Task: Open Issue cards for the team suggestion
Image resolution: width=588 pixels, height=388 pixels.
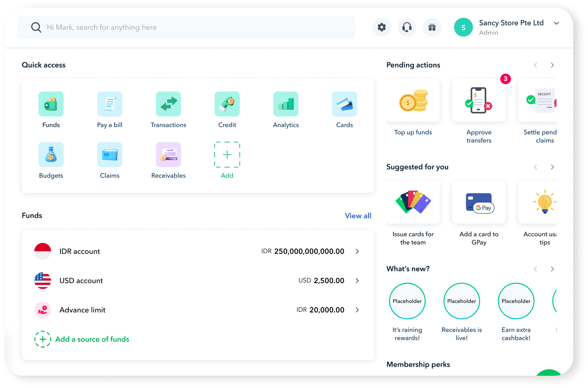Action: click(x=413, y=202)
